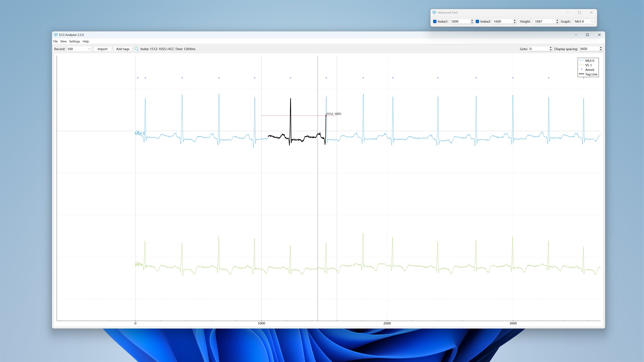Click the Advanced Find heart icon
This screenshot has height=362, width=644.
(434, 12)
